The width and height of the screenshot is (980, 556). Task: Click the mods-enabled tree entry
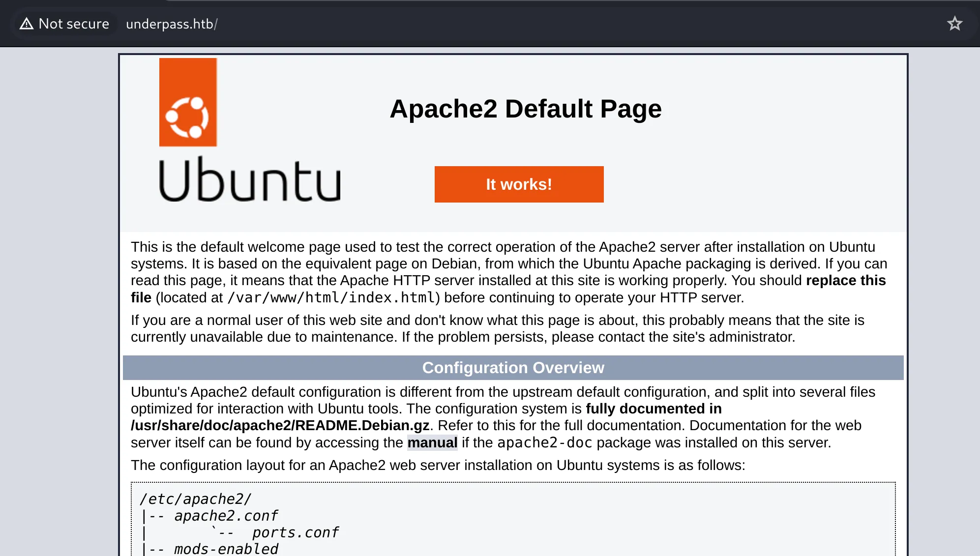point(226,549)
